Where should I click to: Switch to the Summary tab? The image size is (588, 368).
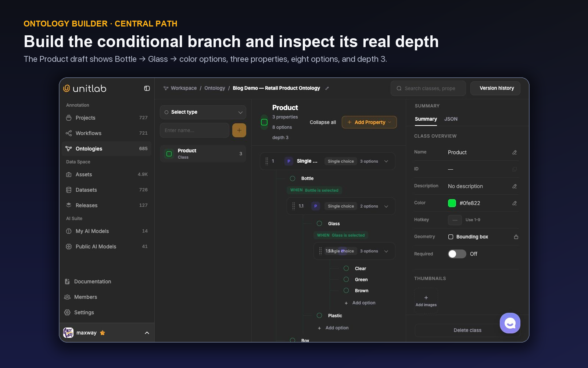point(426,119)
